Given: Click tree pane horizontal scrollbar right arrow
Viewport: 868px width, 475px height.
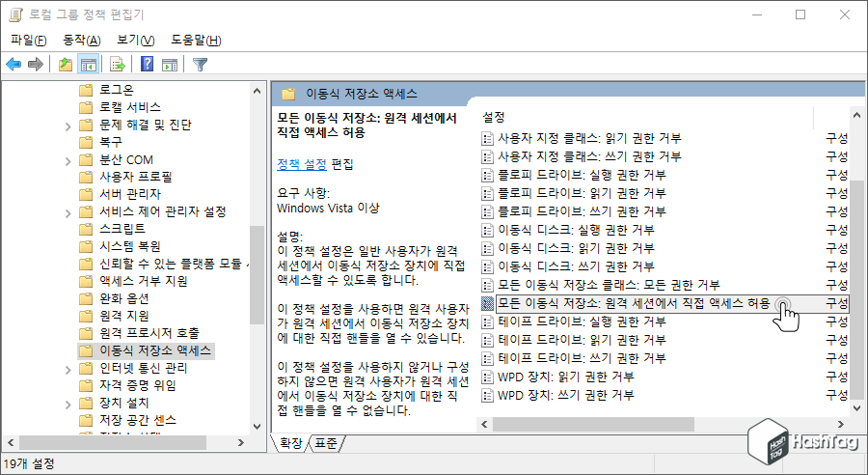Looking at the screenshot, I should click(241, 443).
